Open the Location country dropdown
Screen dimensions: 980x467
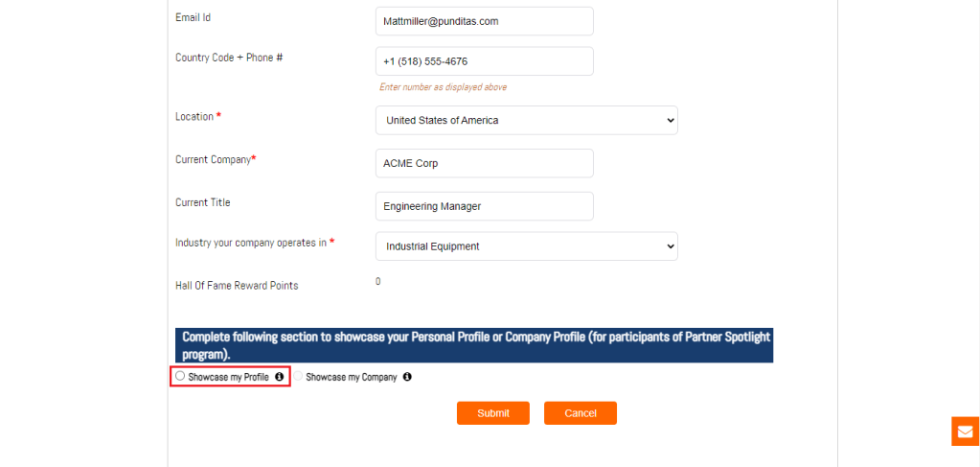[x=526, y=121]
